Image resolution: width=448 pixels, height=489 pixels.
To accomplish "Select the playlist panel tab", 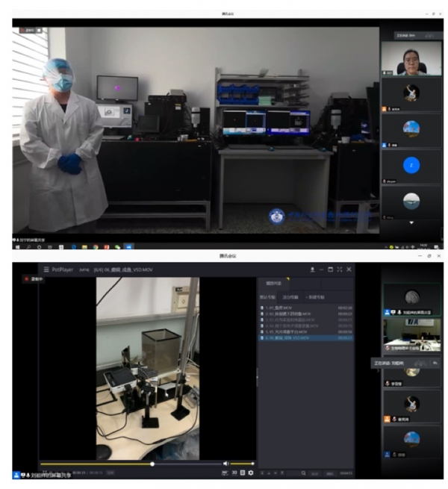I will (x=273, y=283).
